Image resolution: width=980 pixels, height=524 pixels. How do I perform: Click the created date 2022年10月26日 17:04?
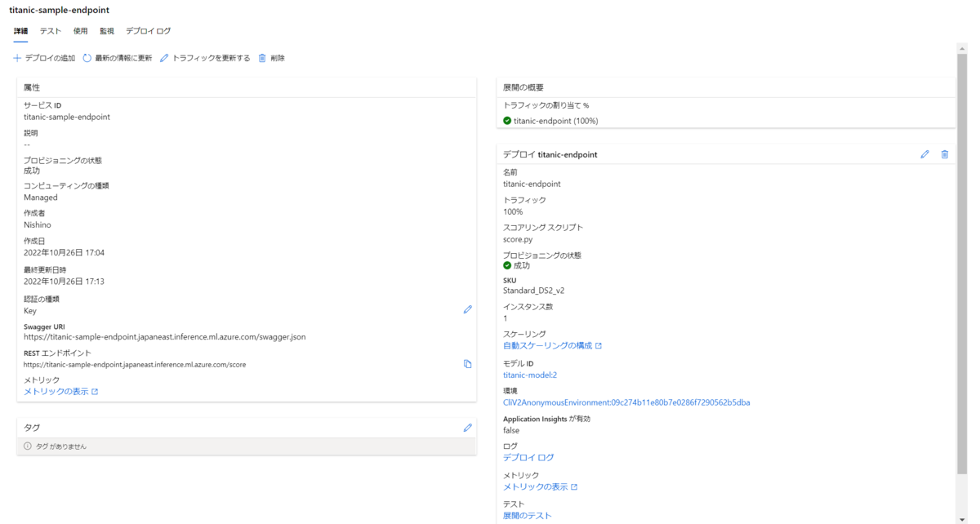[65, 253]
